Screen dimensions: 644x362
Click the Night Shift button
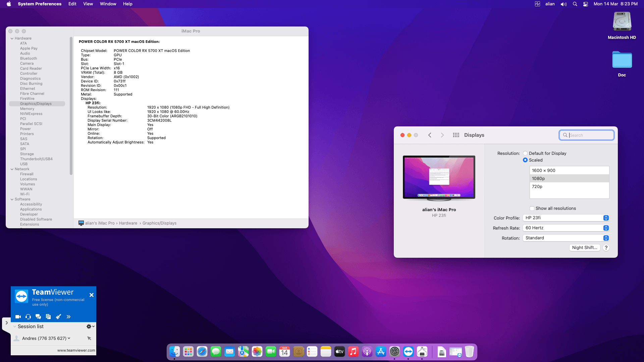coord(585,248)
